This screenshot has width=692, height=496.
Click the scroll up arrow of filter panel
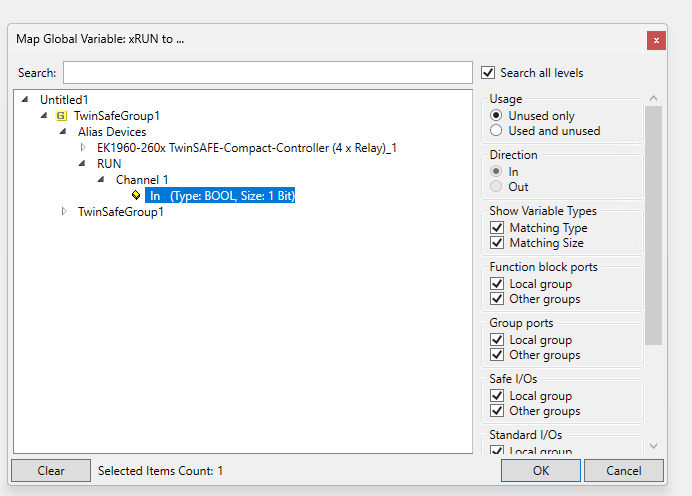point(653,98)
